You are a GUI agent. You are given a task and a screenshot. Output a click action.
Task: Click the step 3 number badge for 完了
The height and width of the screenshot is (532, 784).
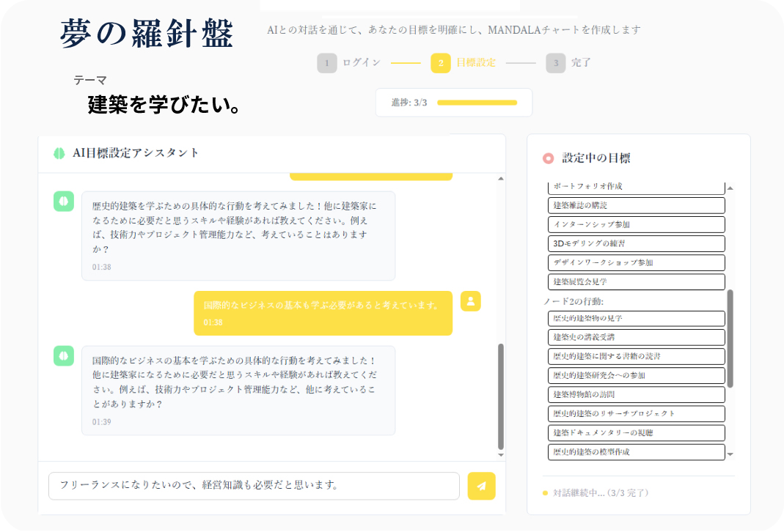pos(555,63)
